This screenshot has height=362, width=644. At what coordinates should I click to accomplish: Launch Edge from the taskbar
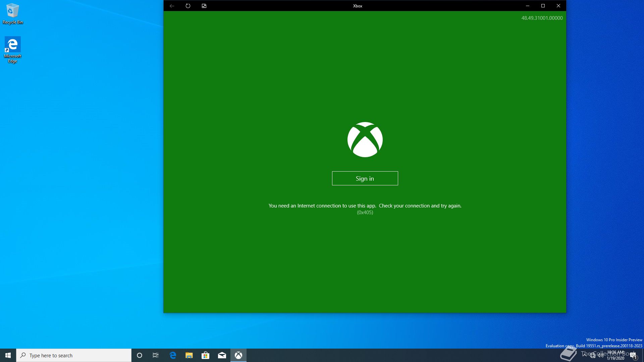(173, 355)
